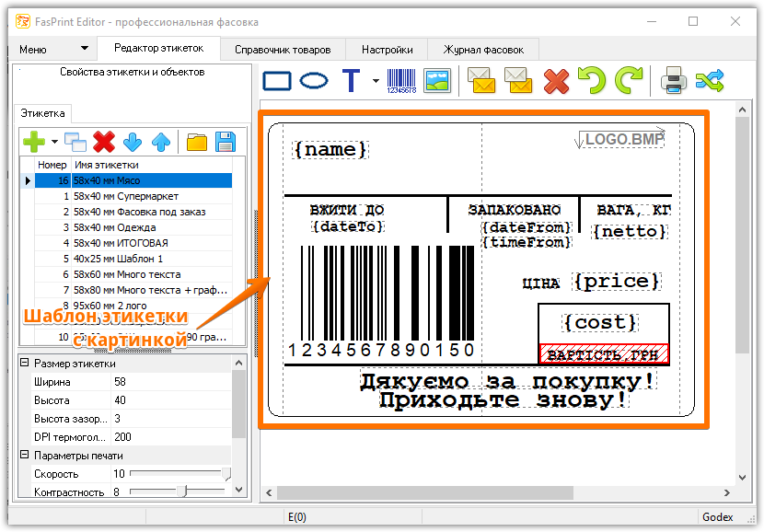Click the Номер column header

52,165
